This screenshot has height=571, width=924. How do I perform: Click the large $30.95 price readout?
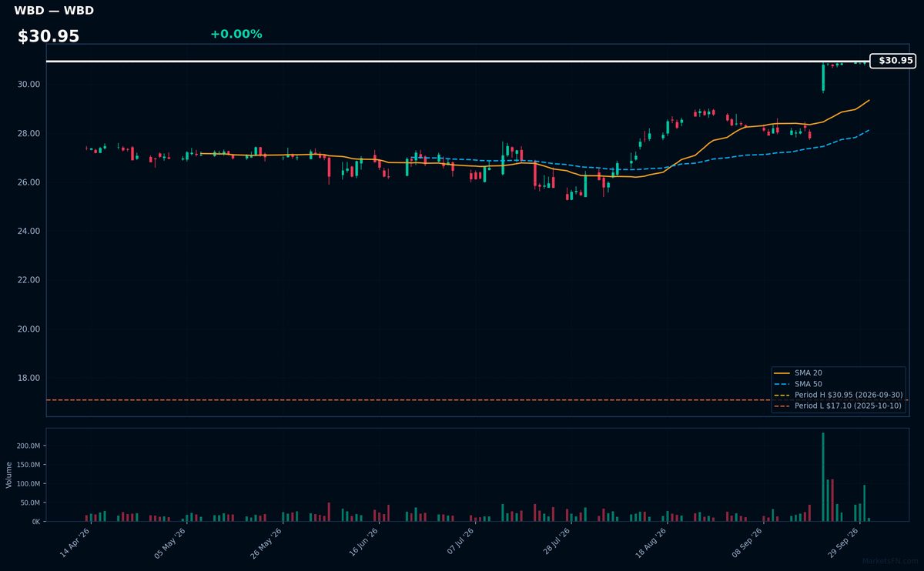[49, 36]
